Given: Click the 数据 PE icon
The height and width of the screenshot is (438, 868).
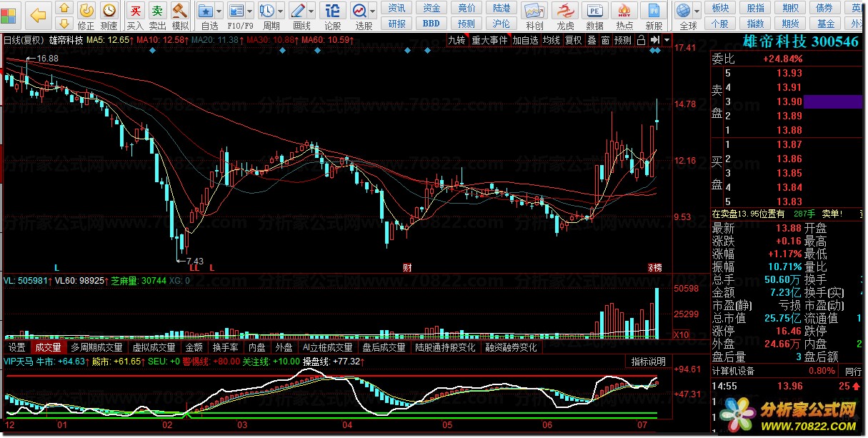Looking at the screenshot, I should point(594,15).
